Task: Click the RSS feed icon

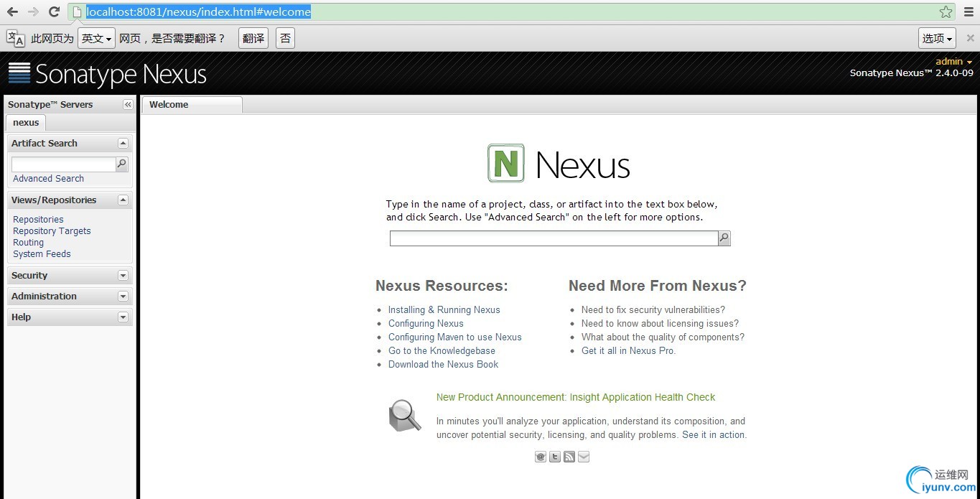Action: (569, 457)
